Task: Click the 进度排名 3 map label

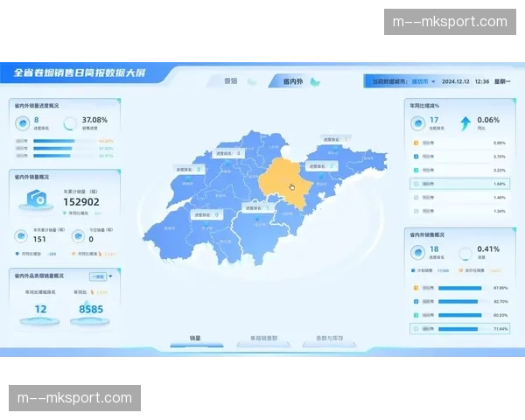Action: 188,170
